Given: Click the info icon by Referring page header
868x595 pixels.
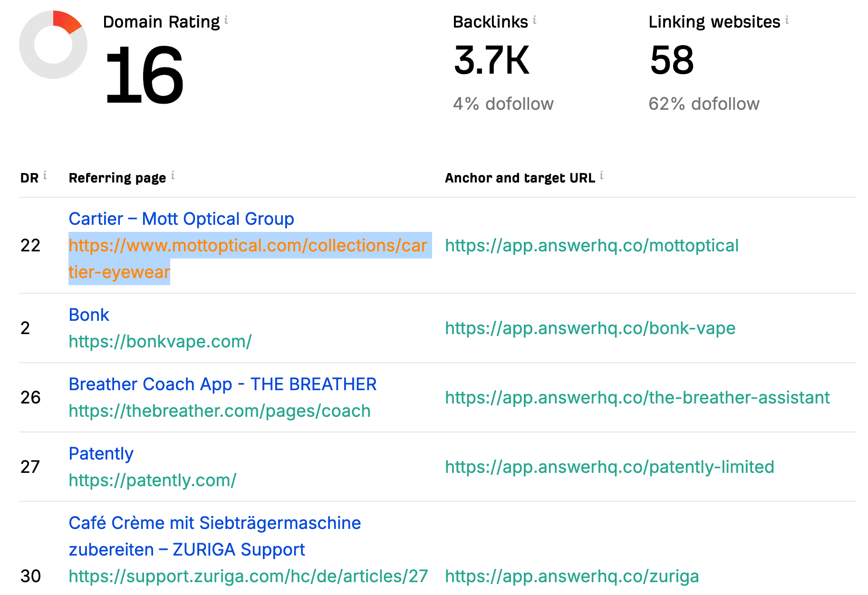Looking at the screenshot, I should [173, 175].
